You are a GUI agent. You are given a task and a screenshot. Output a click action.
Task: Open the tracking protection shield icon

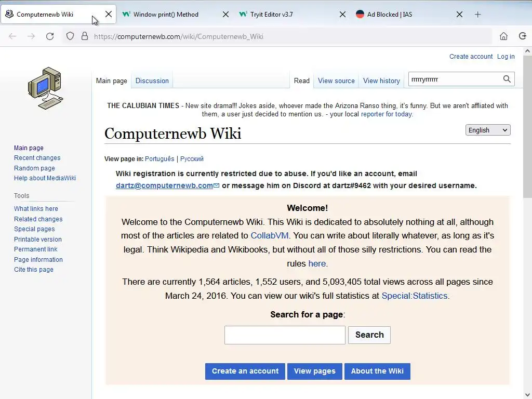point(70,36)
